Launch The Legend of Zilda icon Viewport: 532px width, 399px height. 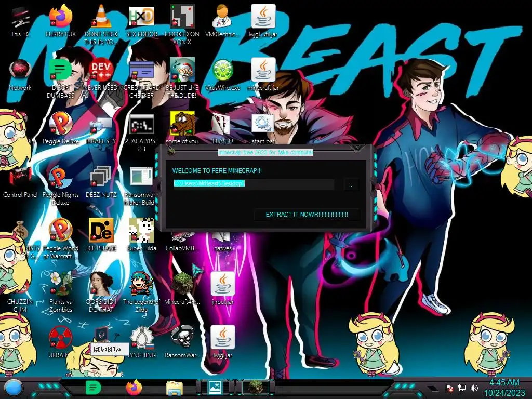click(141, 293)
